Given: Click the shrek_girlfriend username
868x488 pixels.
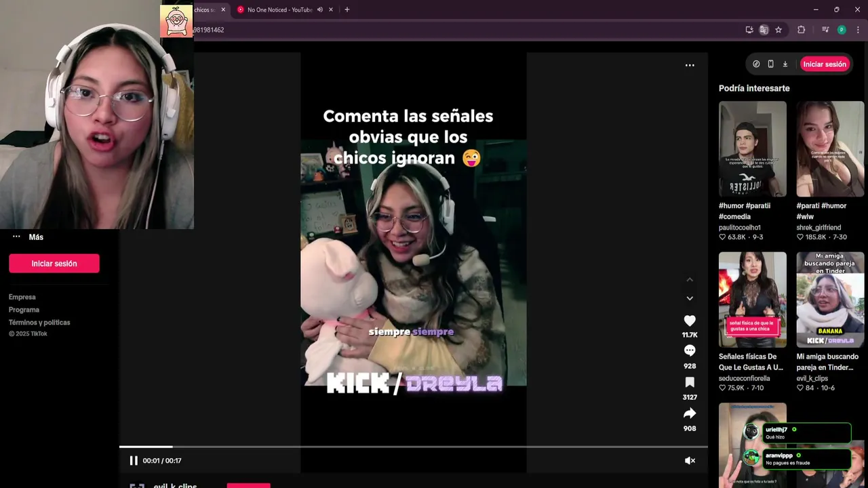Looking at the screenshot, I should pos(818,228).
